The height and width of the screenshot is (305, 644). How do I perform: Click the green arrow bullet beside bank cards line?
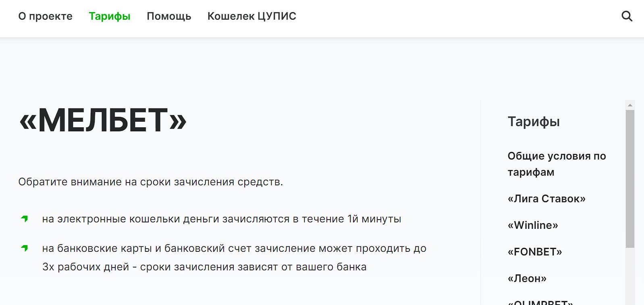coord(25,248)
